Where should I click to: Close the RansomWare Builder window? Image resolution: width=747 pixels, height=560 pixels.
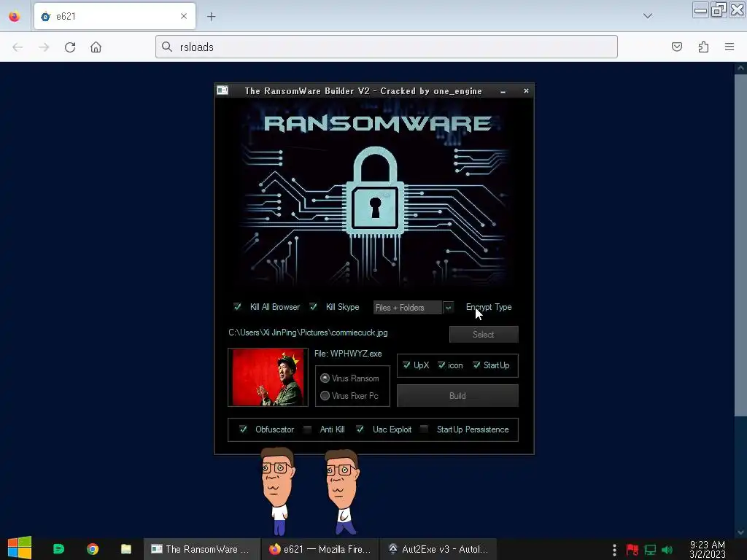point(526,90)
